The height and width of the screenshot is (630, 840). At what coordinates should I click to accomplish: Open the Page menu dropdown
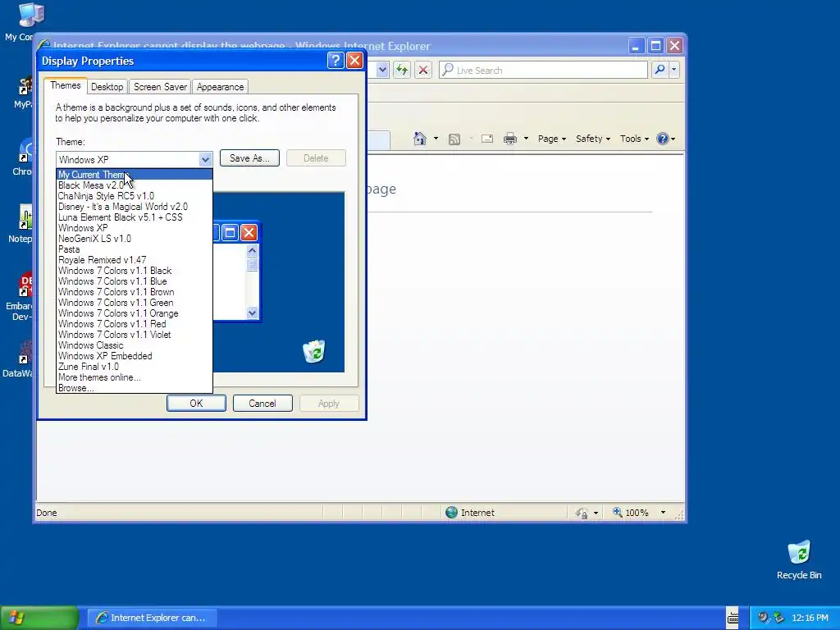552,139
